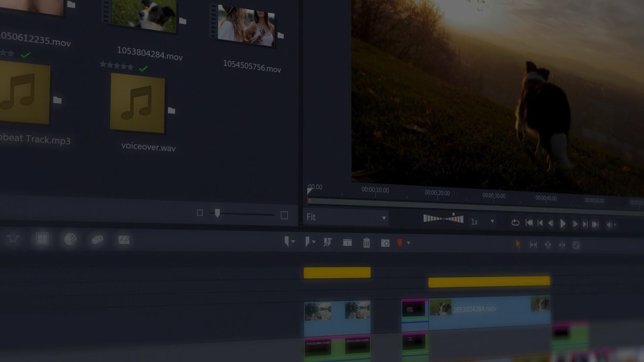Delete selected clip with trash icon
This screenshot has height=362, width=644.
(x=367, y=243)
